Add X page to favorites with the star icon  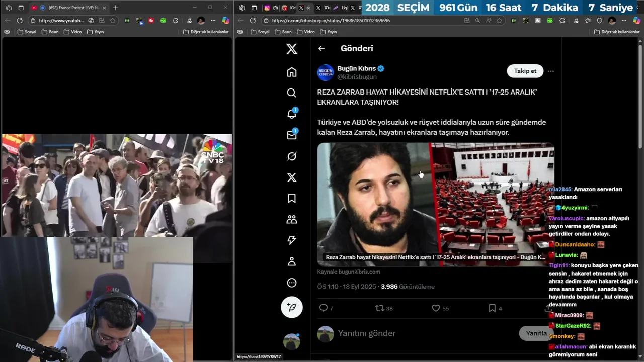click(x=499, y=21)
